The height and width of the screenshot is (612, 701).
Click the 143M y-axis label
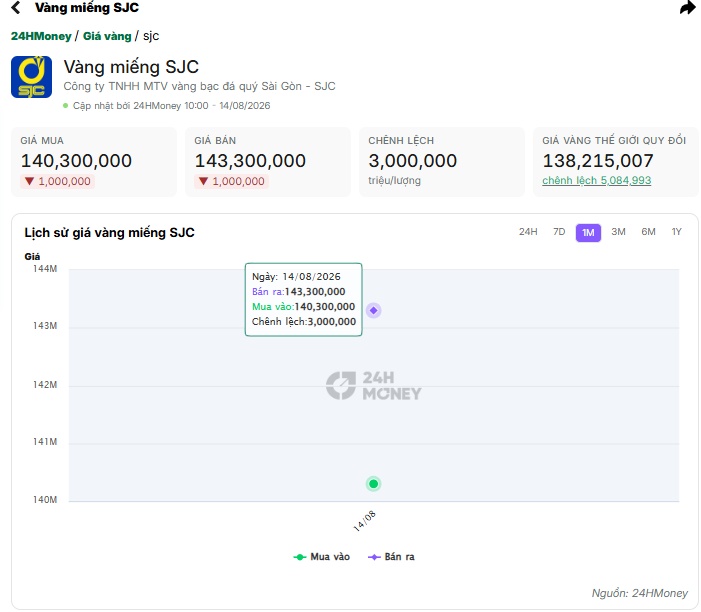tap(45, 326)
